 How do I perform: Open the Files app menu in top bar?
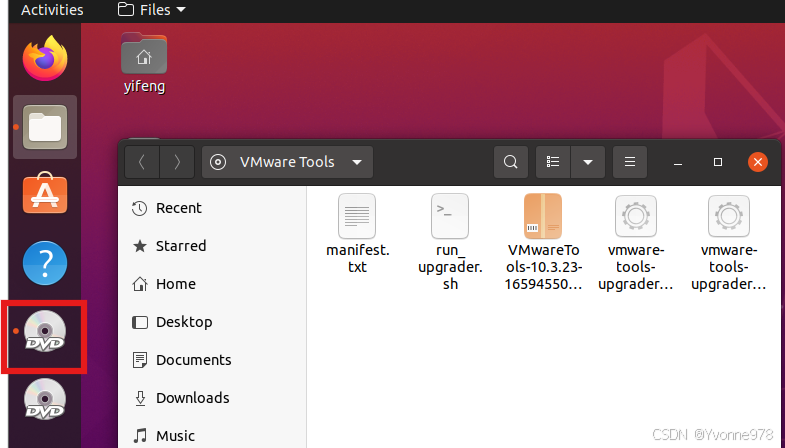click(x=152, y=10)
